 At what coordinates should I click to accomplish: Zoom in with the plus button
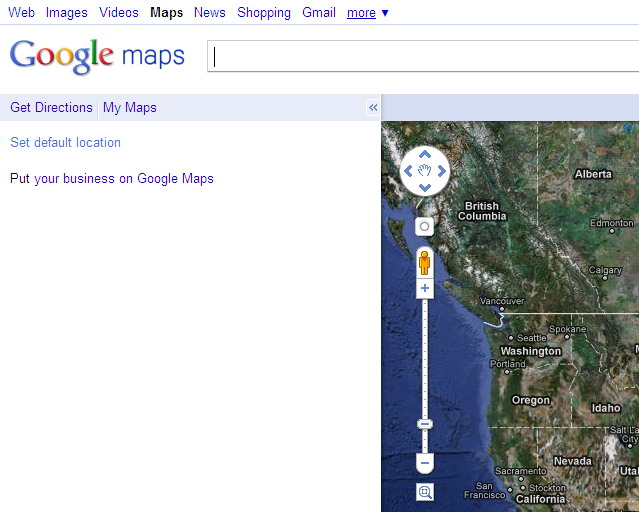pos(425,289)
